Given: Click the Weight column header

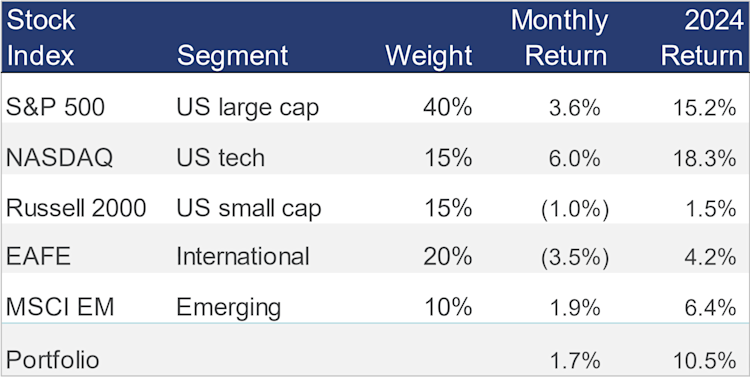Looking at the screenshot, I should point(429,55).
